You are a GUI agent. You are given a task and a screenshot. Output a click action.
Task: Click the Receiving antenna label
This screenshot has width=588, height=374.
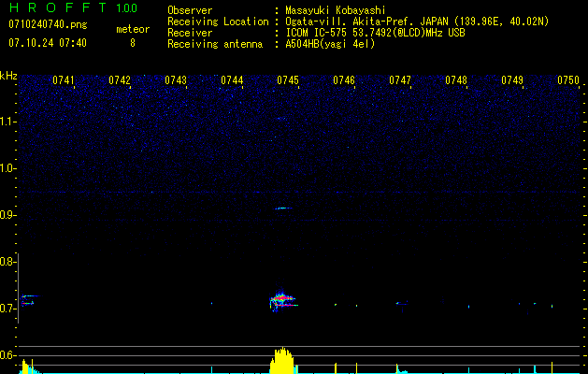click(215, 44)
